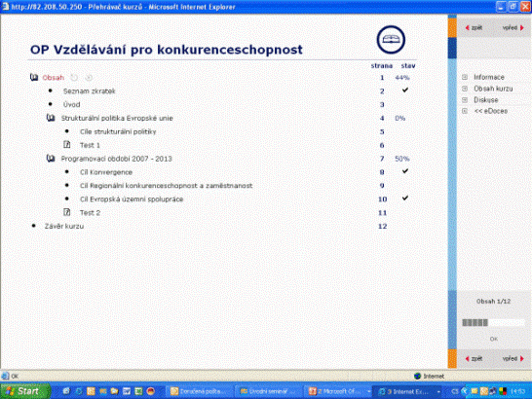Click the OK text below the progress bar
The image size is (532, 399).
494,339
